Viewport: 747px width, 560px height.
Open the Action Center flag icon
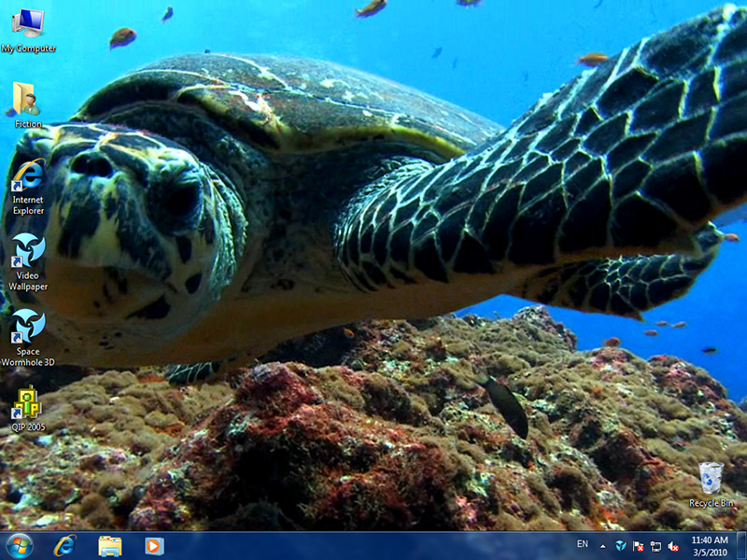(x=639, y=546)
